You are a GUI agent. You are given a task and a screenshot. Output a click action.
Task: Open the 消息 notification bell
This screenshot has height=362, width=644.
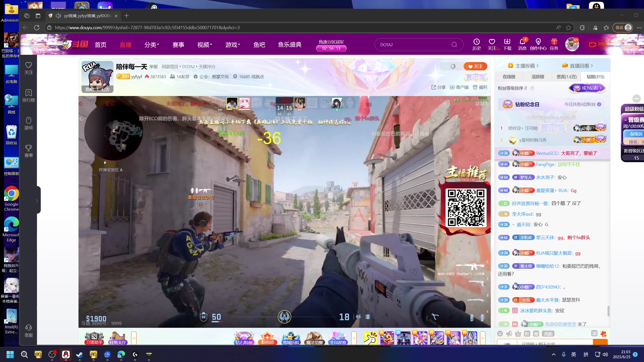522,44
